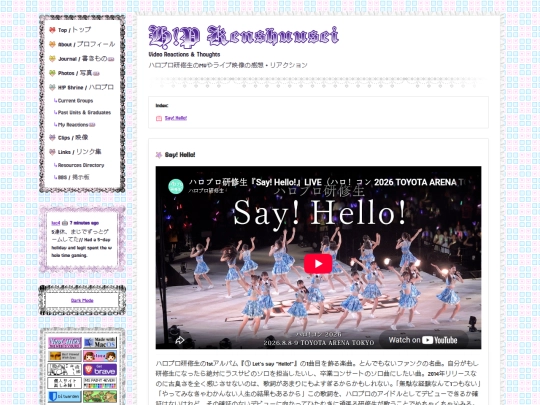Open Past Units & Graduates sub-link

(x=84, y=113)
